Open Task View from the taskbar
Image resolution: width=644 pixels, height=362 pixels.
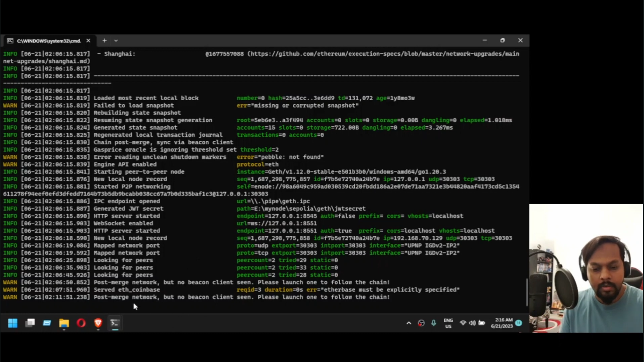point(30,323)
